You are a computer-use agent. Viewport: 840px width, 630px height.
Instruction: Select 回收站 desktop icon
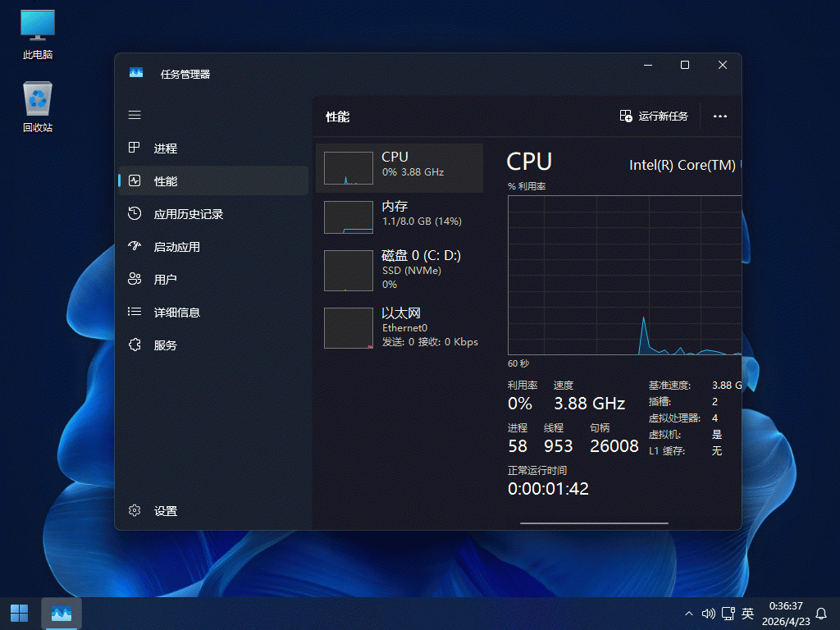click(38, 107)
